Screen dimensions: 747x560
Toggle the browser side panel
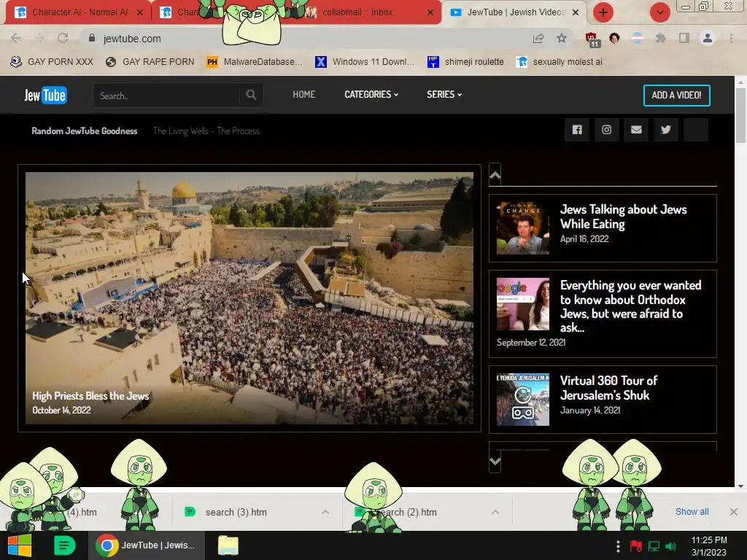(x=684, y=38)
